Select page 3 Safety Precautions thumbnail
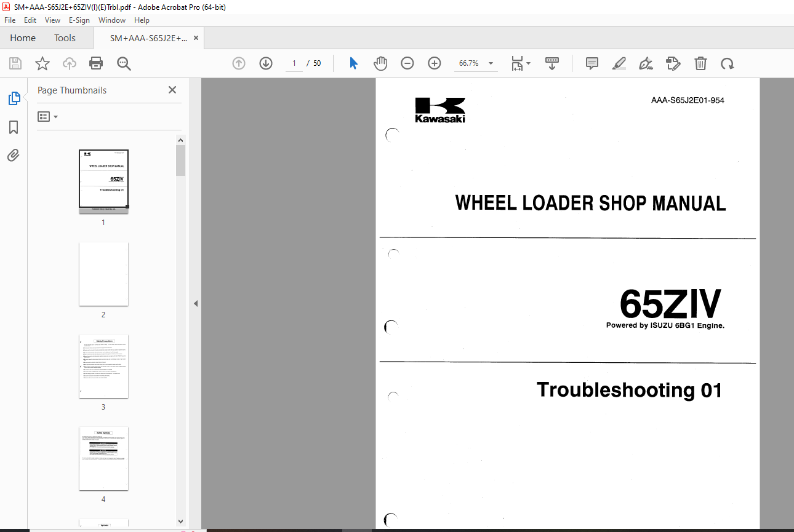 click(x=103, y=366)
